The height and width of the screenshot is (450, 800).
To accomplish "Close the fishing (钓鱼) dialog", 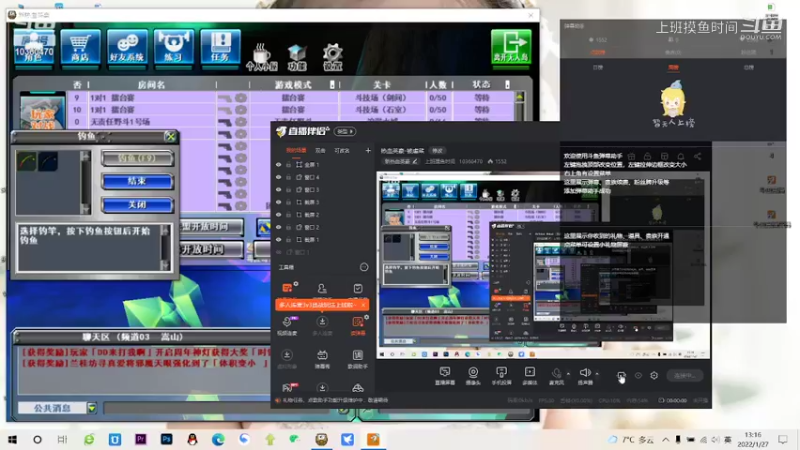I will [170, 136].
